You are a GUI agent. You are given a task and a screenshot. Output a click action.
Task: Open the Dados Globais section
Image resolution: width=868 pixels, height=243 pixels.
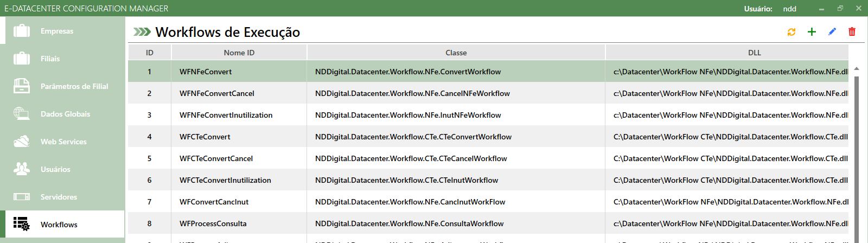coord(65,114)
